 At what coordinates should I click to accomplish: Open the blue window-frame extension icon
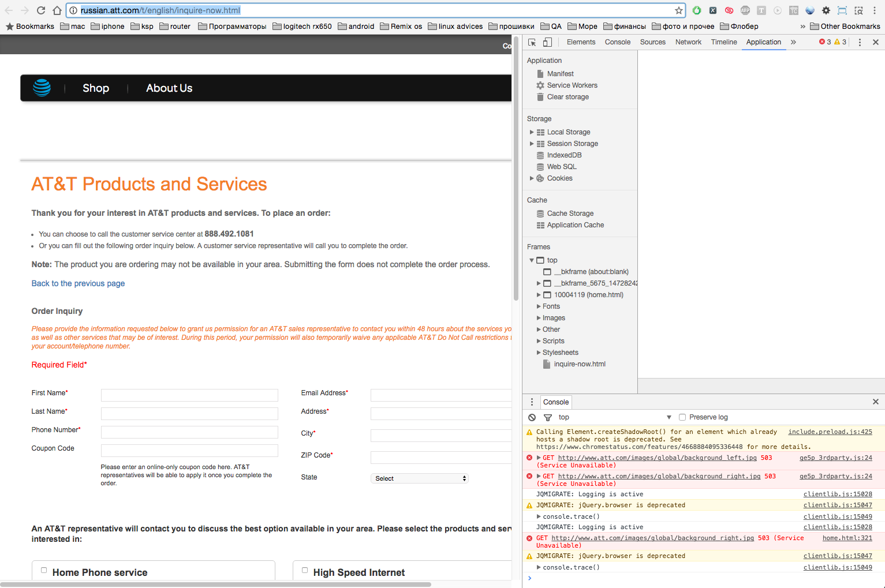[x=842, y=10]
